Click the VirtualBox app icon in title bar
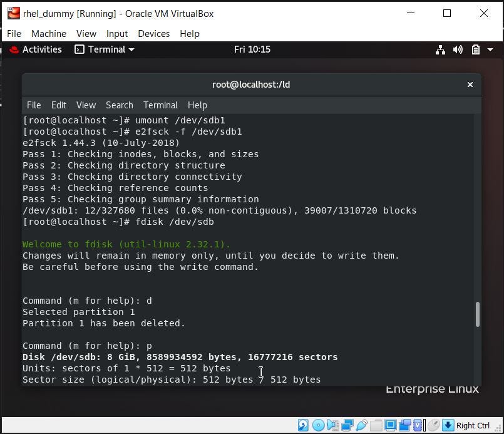Screen dimensions: 504x434 (x=14, y=14)
